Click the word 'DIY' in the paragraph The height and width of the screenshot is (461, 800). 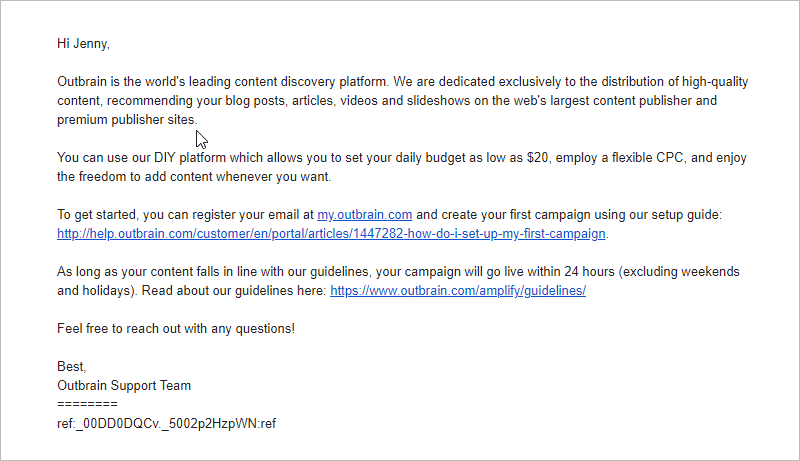coord(165,158)
